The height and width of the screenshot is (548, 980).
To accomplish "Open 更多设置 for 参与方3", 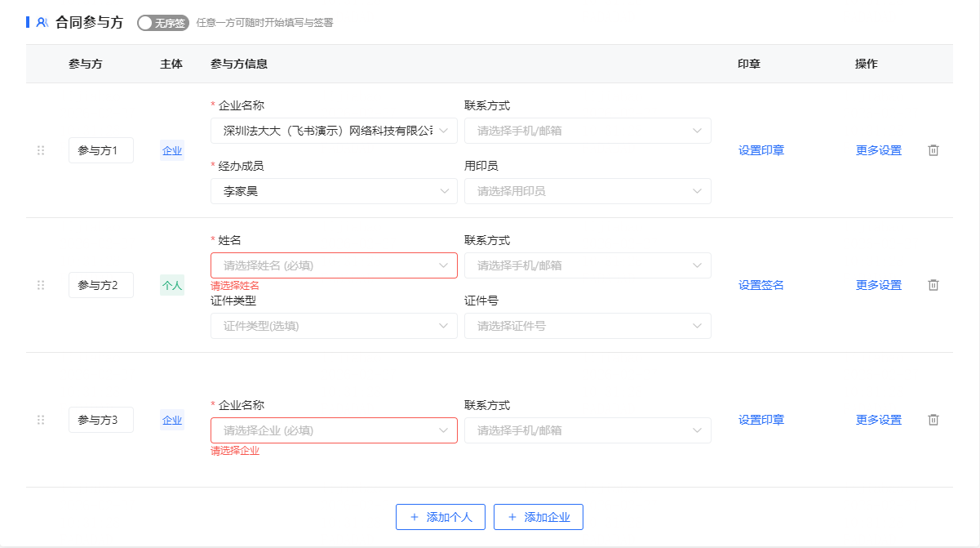I will tap(879, 420).
